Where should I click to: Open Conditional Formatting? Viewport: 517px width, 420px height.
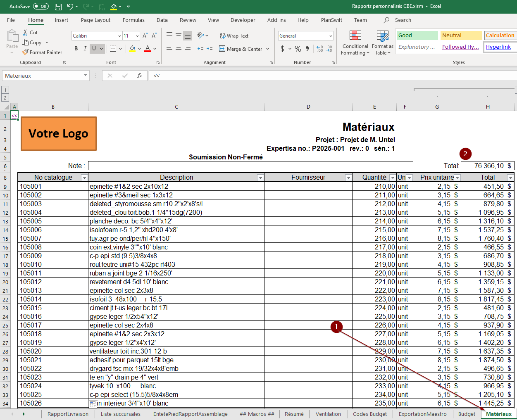(x=355, y=43)
